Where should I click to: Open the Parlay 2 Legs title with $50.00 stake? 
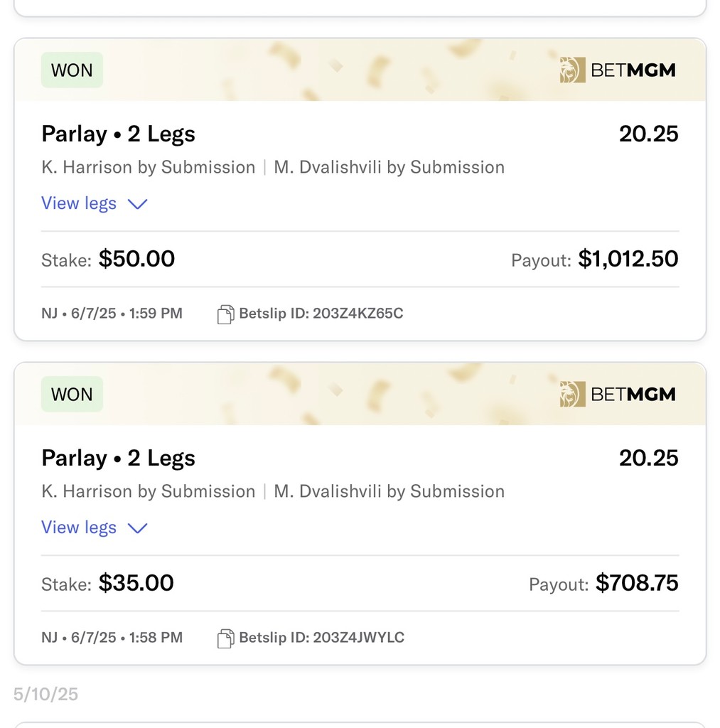click(118, 134)
